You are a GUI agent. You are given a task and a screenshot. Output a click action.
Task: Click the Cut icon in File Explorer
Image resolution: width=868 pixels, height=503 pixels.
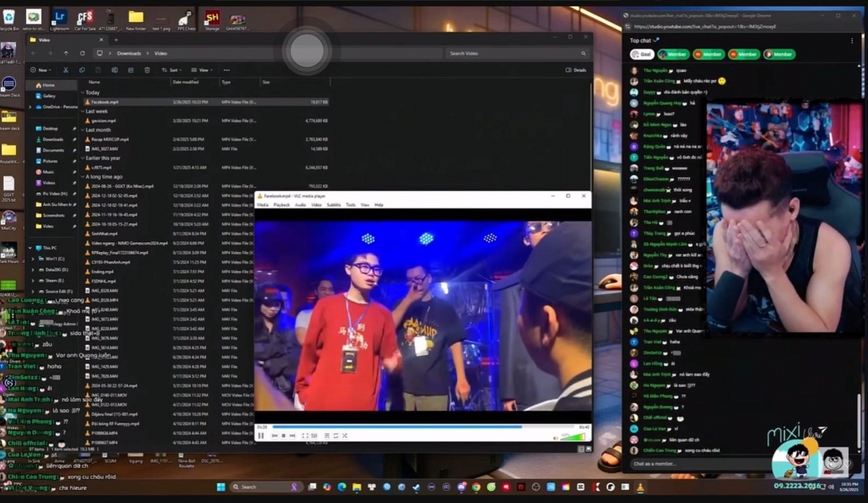click(x=65, y=70)
